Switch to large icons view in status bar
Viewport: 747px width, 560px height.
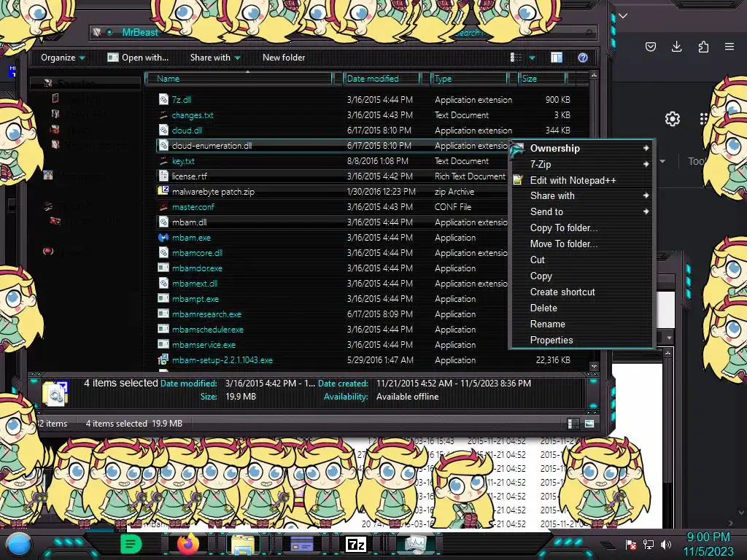589,424
